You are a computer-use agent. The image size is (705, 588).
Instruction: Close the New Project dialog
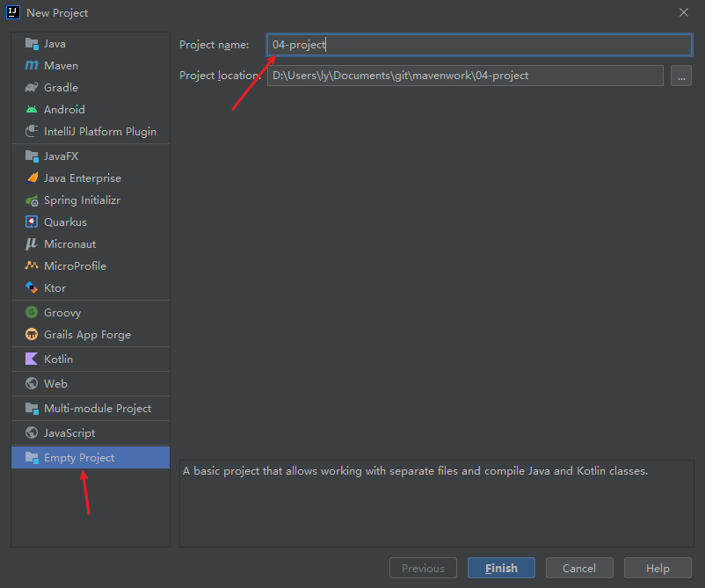pyautogui.click(x=684, y=12)
